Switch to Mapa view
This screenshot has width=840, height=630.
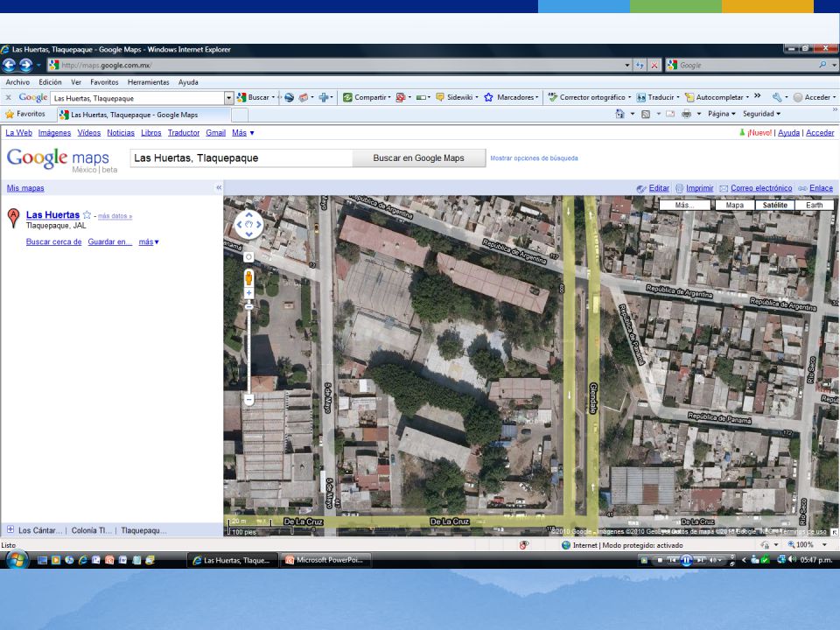coord(734,205)
